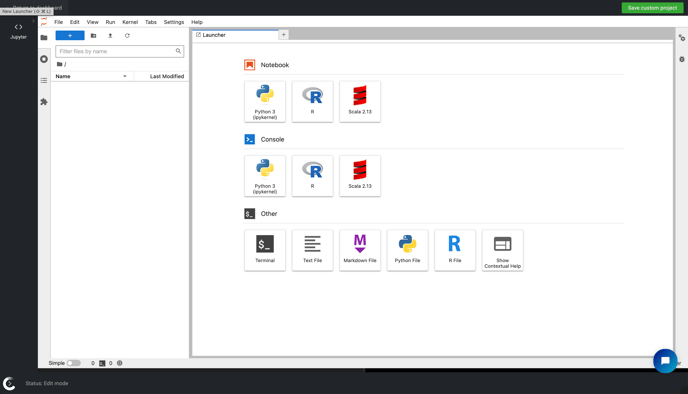
Task: Sort files by Last Modified
Action: (x=167, y=76)
